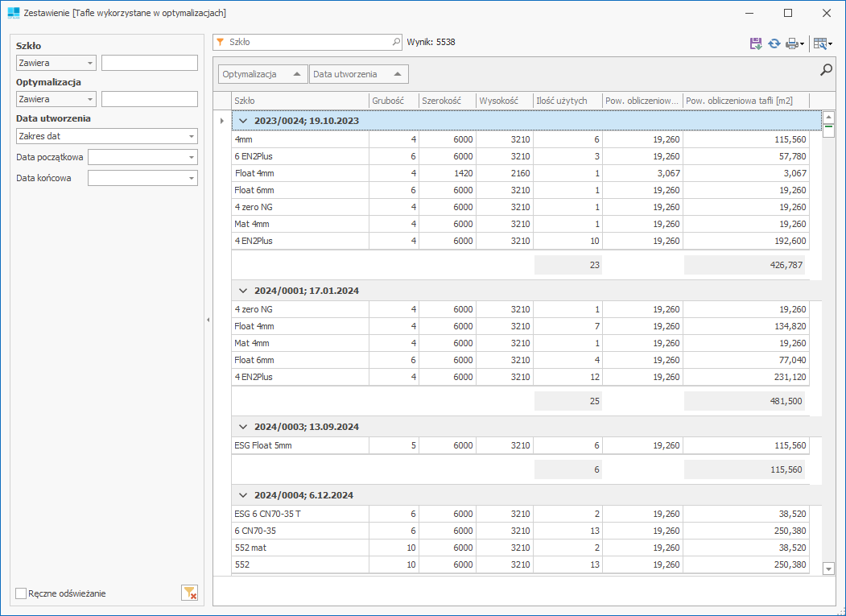Click the Optymalizacja grouping chip

pyautogui.click(x=262, y=74)
